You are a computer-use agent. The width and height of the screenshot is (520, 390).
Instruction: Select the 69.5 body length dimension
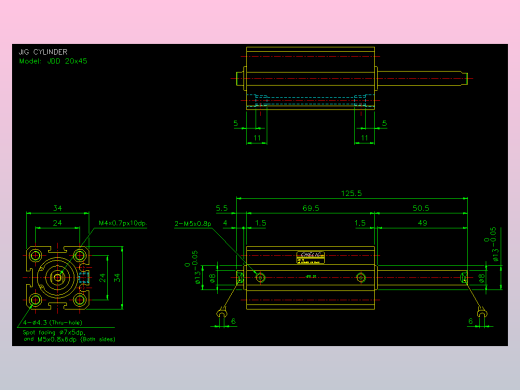[x=311, y=208]
